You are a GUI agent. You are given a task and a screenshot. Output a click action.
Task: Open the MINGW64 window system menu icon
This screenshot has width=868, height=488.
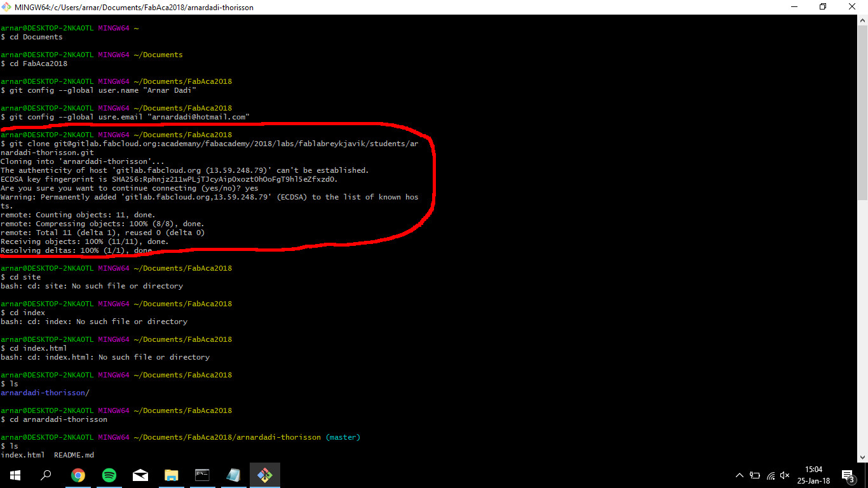(6, 7)
